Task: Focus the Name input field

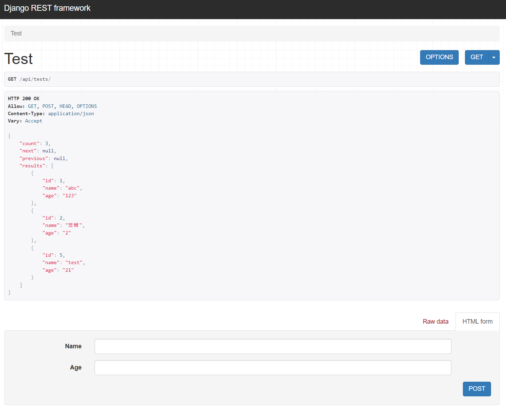Action: 273,347
